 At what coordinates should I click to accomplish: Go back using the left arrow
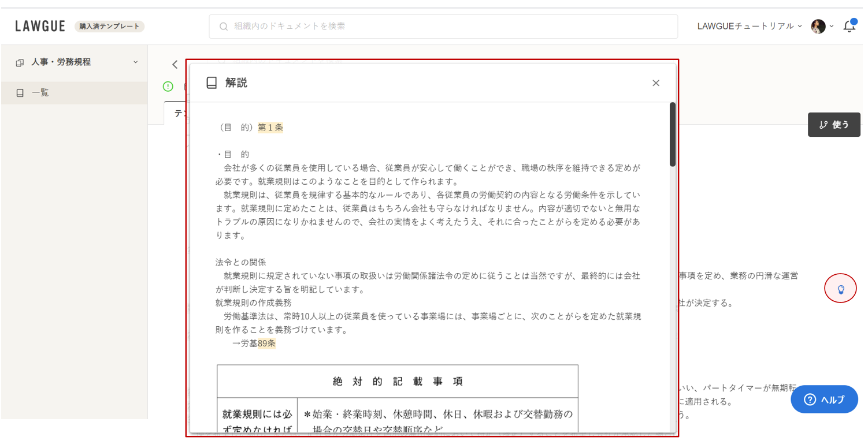pos(175,65)
